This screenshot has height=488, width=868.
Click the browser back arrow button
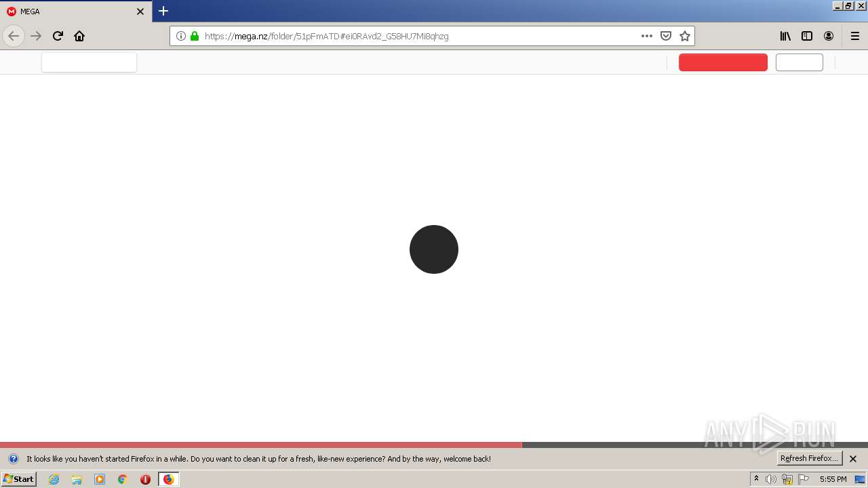[x=14, y=36]
